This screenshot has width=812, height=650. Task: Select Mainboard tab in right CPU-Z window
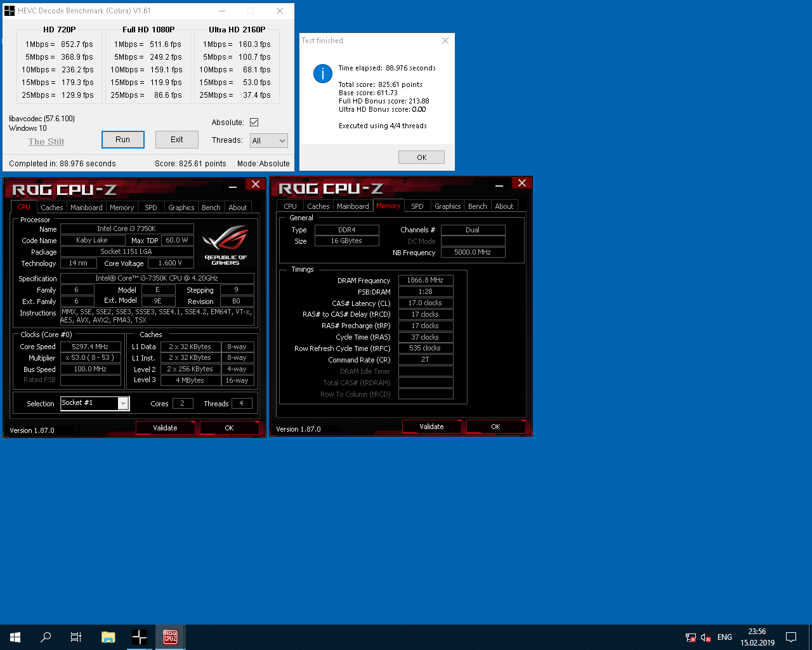click(x=353, y=206)
